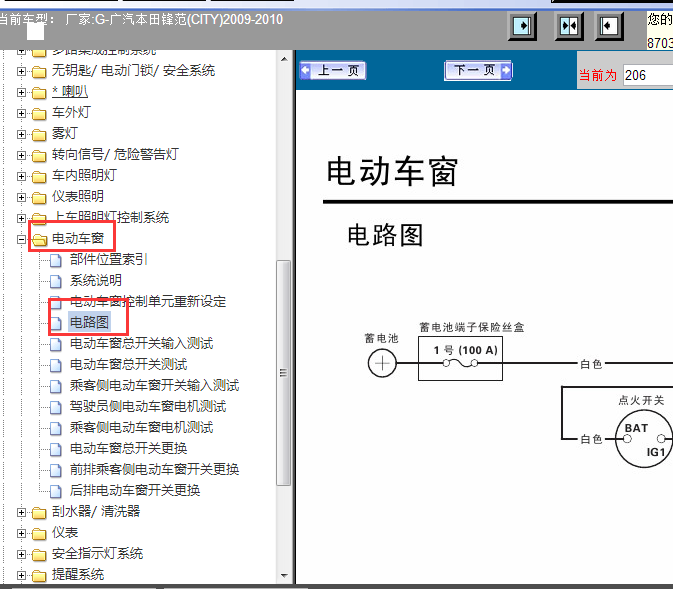This screenshot has height=589, width=673.
Task: Click the current page number field 206
Action: click(x=648, y=75)
